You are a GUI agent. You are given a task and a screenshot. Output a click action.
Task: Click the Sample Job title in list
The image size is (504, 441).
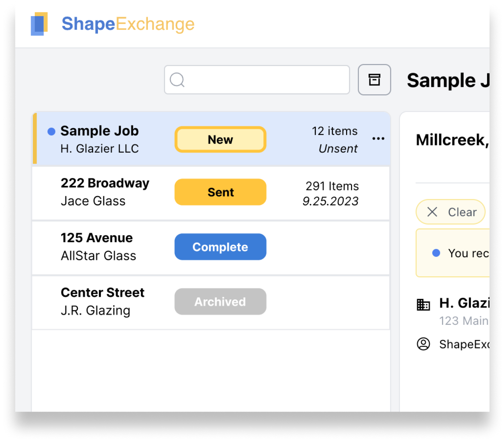coord(100,131)
